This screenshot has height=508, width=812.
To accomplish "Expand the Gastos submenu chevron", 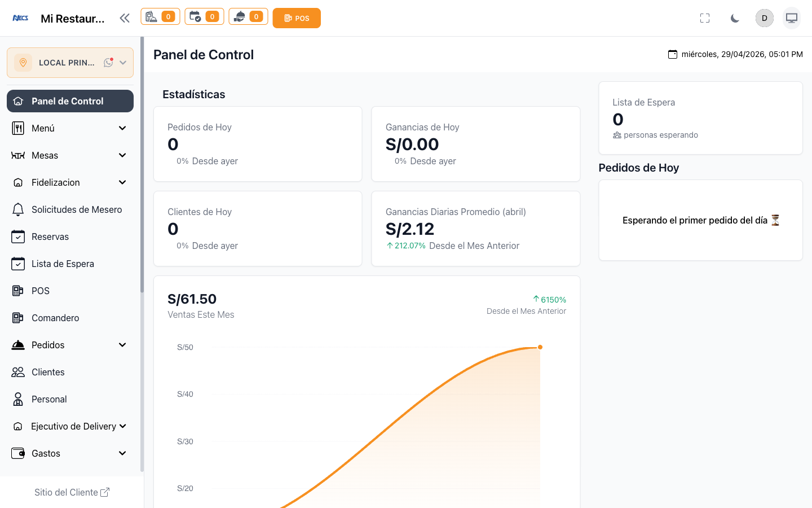I will pyautogui.click(x=122, y=453).
